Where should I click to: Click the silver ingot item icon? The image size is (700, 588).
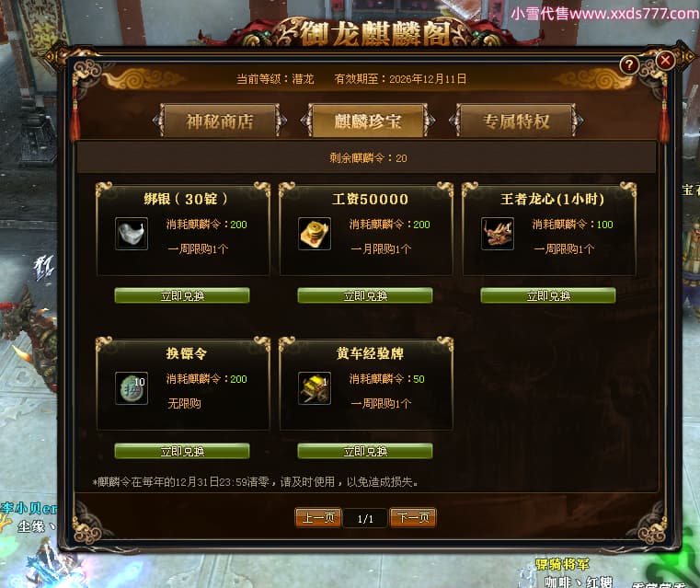tap(132, 234)
